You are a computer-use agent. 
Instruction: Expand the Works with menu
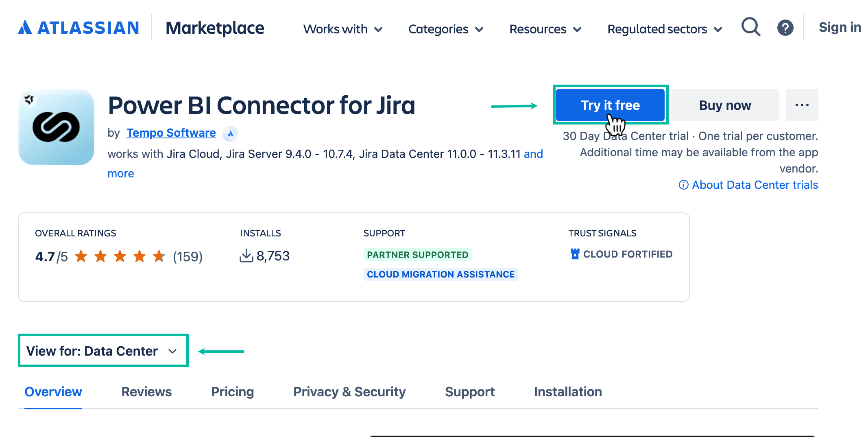coord(343,29)
